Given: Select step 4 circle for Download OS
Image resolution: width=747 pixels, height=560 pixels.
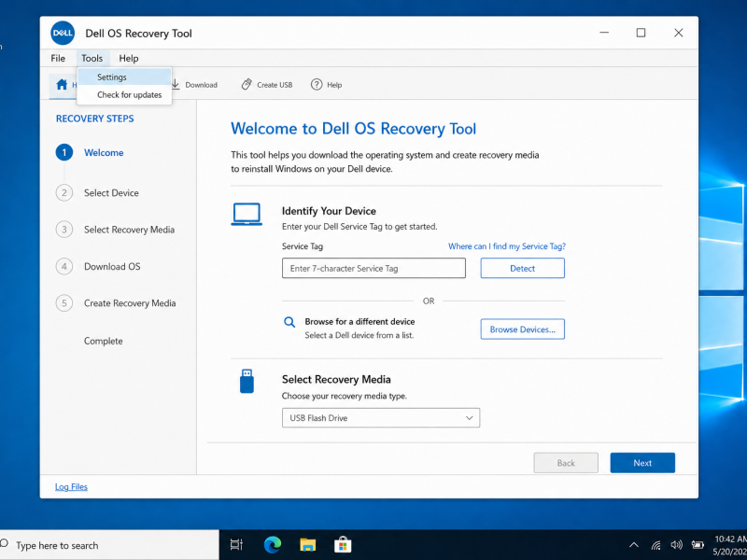Looking at the screenshot, I should click(x=64, y=266).
